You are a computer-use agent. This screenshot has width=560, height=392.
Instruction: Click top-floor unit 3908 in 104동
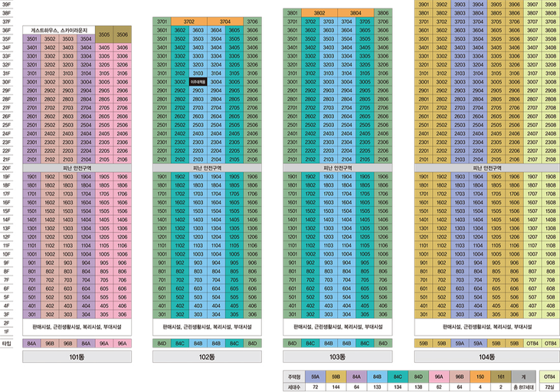click(x=550, y=5)
